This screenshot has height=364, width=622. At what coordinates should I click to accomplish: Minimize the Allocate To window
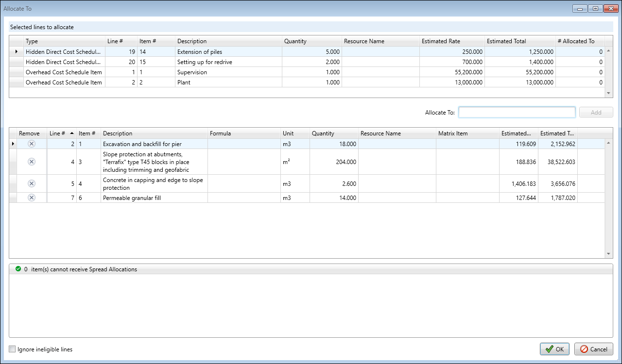[580, 9]
